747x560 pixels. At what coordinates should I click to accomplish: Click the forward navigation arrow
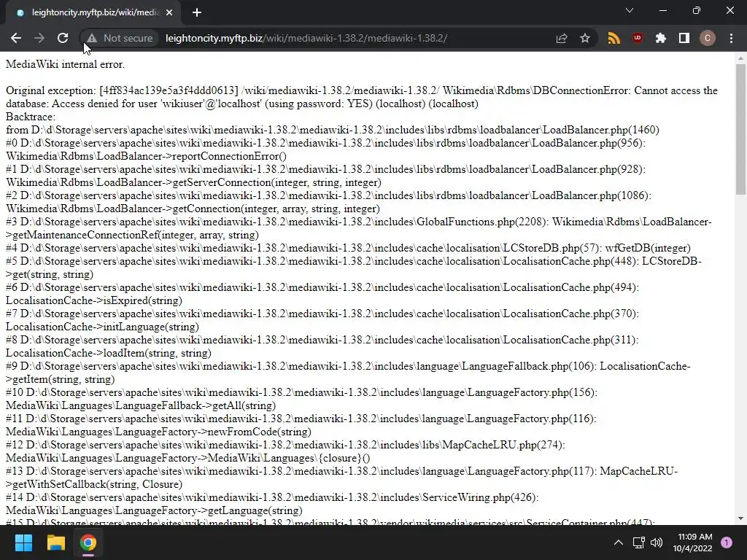point(39,38)
